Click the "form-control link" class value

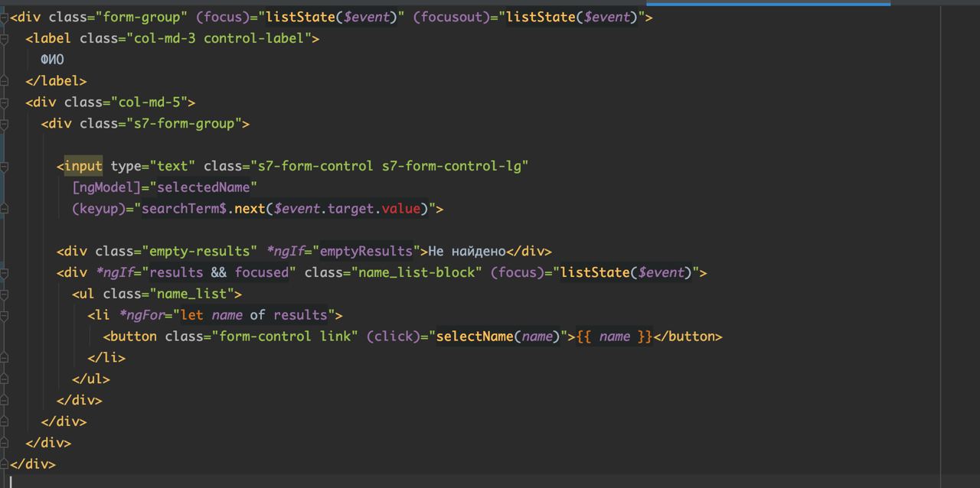point(286,337)
